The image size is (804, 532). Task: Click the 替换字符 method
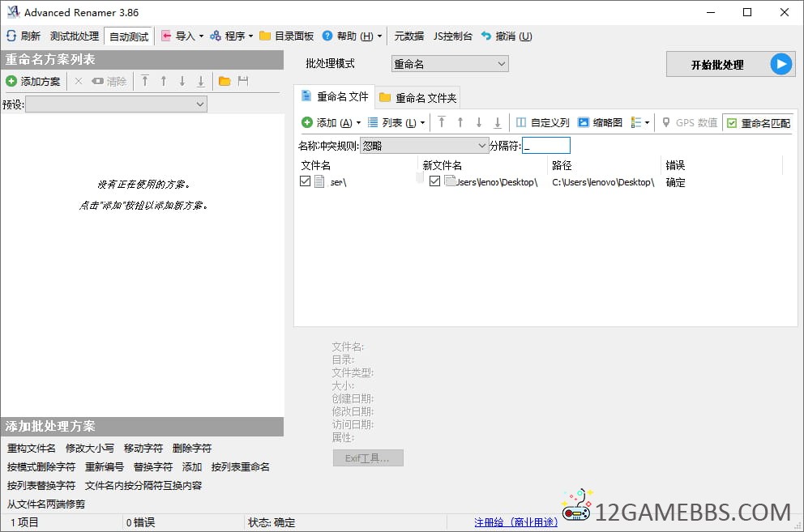152,467
